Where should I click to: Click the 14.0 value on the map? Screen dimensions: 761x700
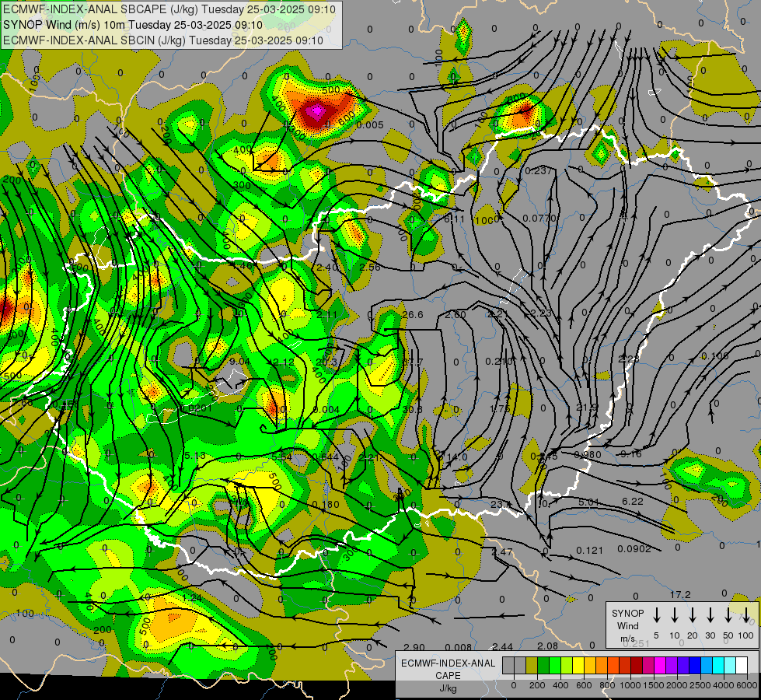[457, 457]
